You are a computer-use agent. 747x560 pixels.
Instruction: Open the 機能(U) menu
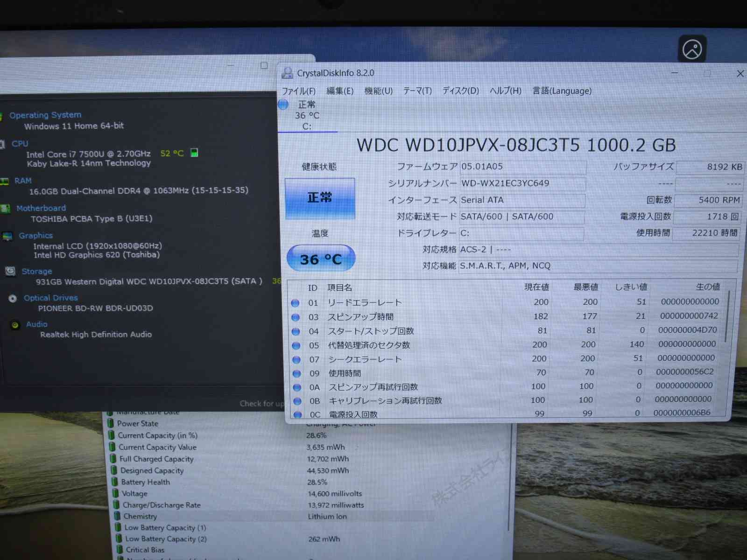(x=378, y=91)
